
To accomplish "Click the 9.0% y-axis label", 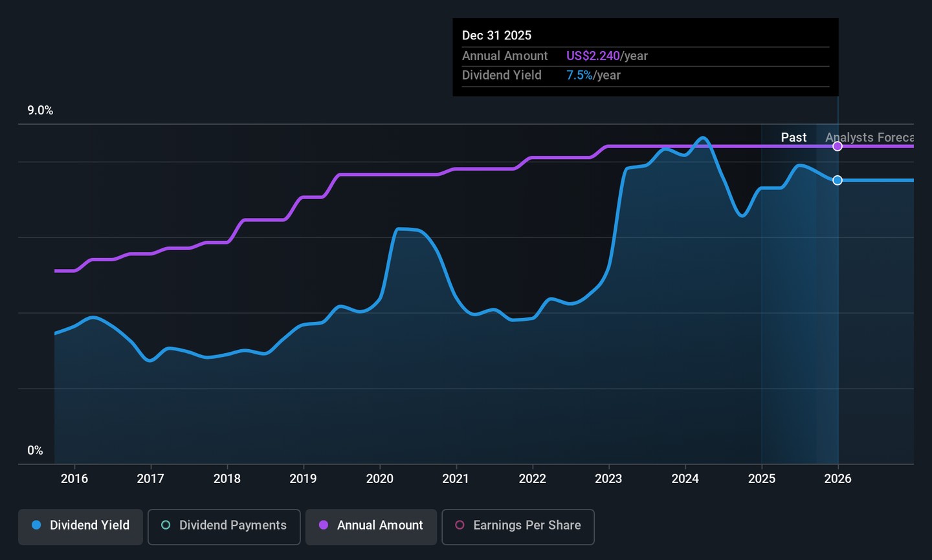I will pos(40,111).
